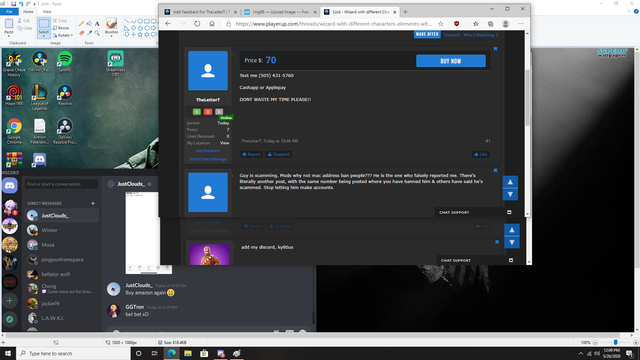Click Copy in the Clipboard group
Viewport: 640px width, 360px height.
point(24,28)
